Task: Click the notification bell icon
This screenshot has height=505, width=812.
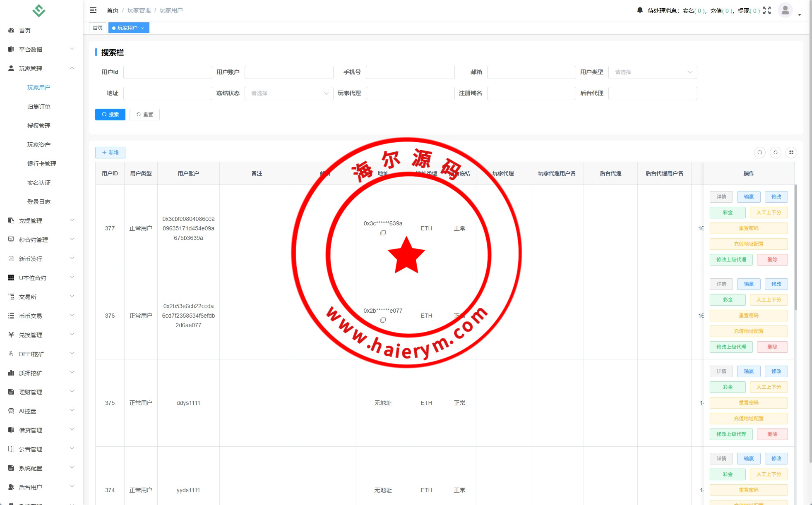Action: [x=640, y=10]
